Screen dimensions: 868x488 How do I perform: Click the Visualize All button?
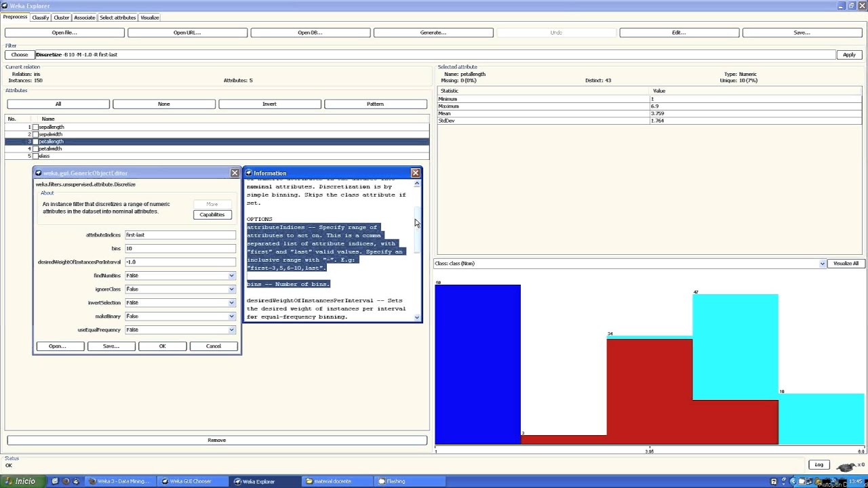click(x=846, y=263)
